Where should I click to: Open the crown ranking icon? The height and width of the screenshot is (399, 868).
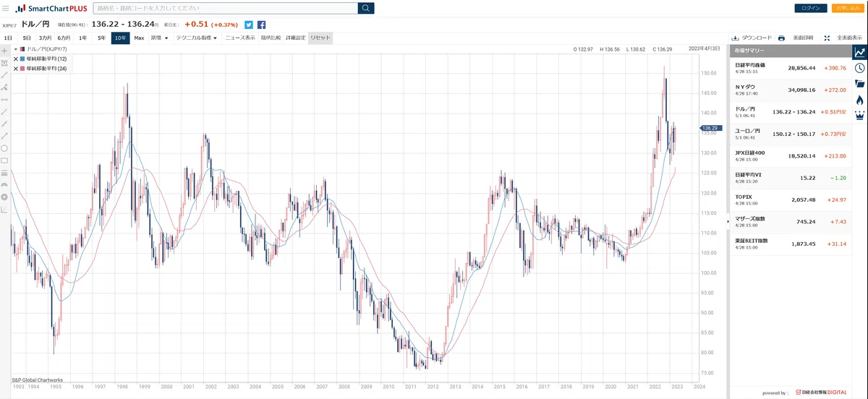click(859, 116)
